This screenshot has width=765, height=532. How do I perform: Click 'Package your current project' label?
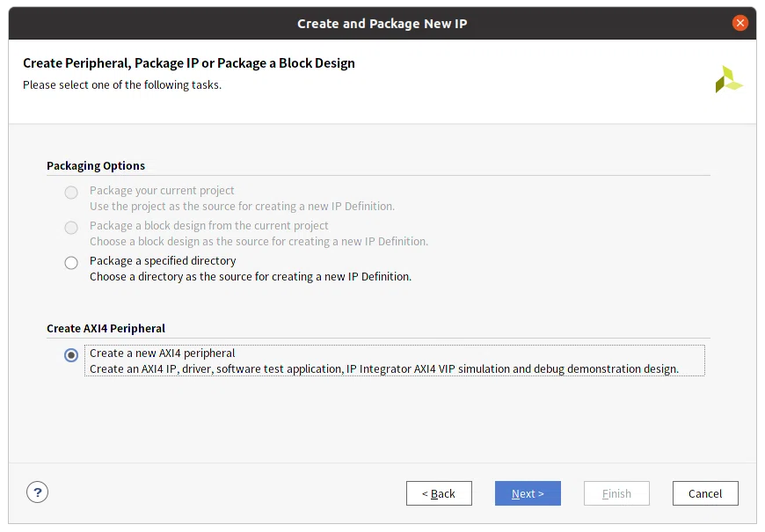162,190
